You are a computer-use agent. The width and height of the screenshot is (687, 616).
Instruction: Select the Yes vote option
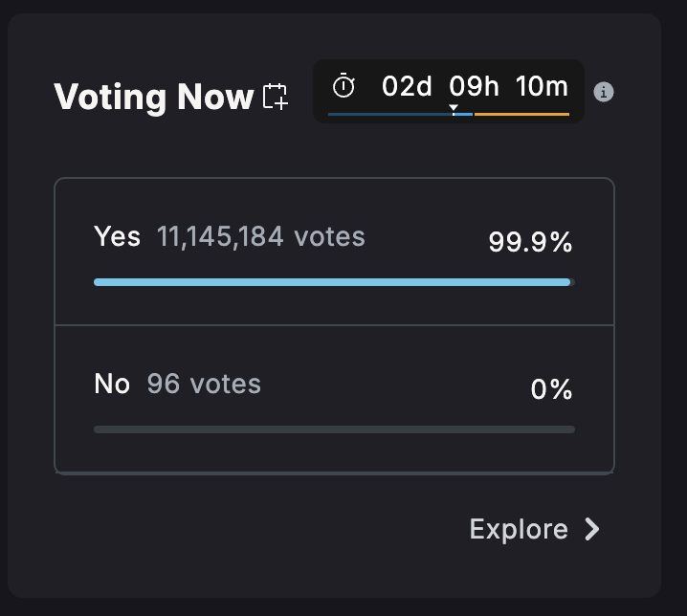click(x=117, y=236)
